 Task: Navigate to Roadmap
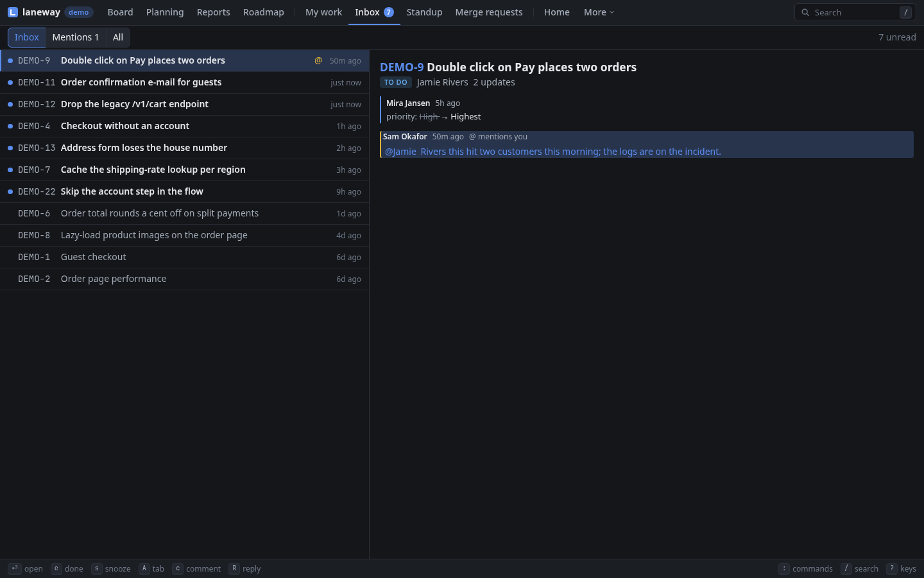[x=264, y=12]
